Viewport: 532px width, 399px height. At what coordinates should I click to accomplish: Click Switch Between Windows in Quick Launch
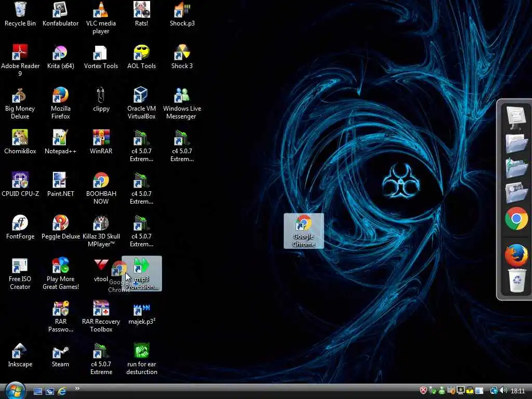[x=49, y=391]
